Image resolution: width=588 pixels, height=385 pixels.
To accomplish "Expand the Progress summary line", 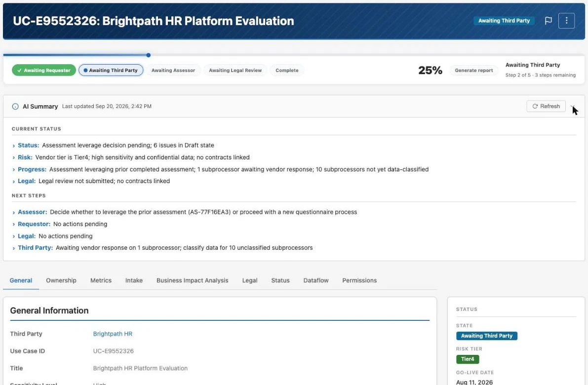I will tap(14, 169).
